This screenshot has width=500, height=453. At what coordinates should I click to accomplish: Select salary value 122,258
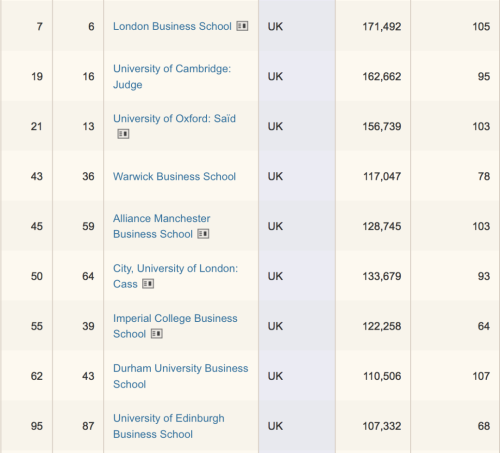coord(382,326)
